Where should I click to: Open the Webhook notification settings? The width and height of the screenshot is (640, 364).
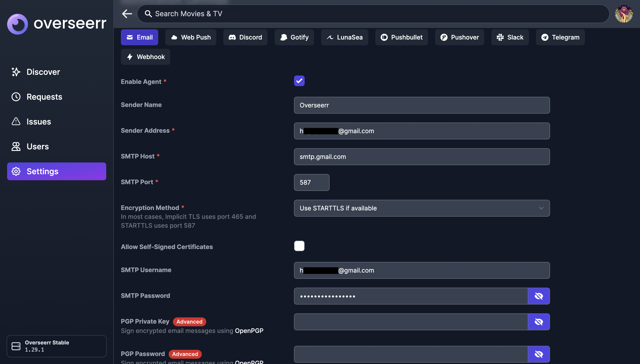click(x=145, y=57)
